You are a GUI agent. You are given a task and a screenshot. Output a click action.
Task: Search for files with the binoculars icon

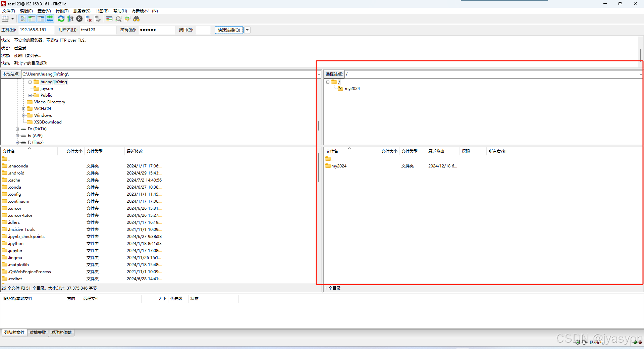click(136, 19)
